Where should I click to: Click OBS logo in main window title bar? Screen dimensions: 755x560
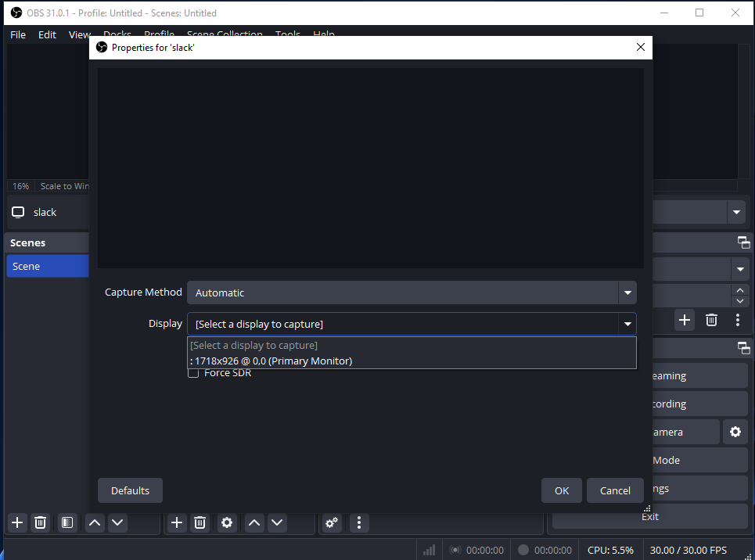(16, 13)
